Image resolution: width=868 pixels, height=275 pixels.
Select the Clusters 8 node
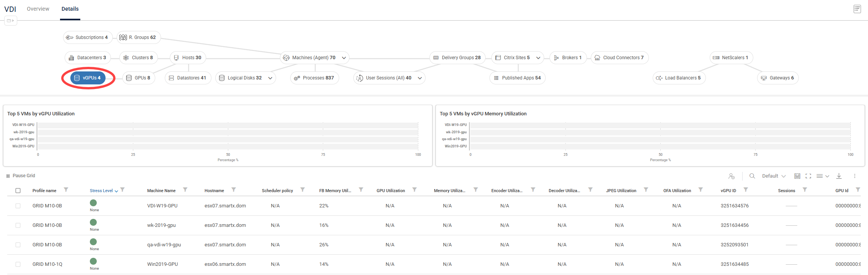tap(138, 58)
